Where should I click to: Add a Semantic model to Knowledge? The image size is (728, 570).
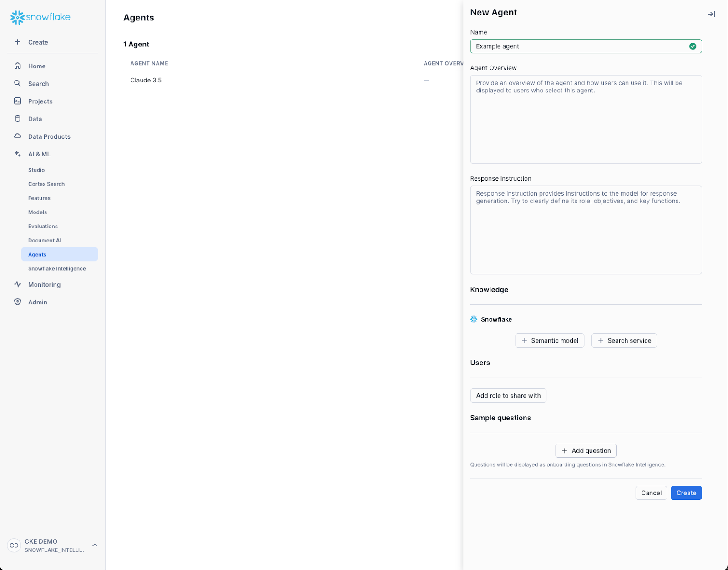coord(550,340)
